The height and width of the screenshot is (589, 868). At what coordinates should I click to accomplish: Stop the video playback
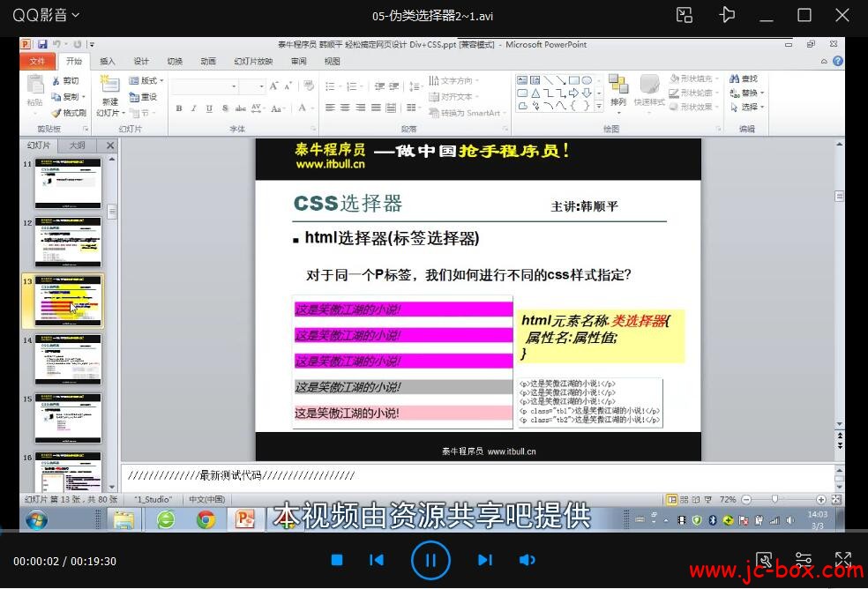[337, 560]
